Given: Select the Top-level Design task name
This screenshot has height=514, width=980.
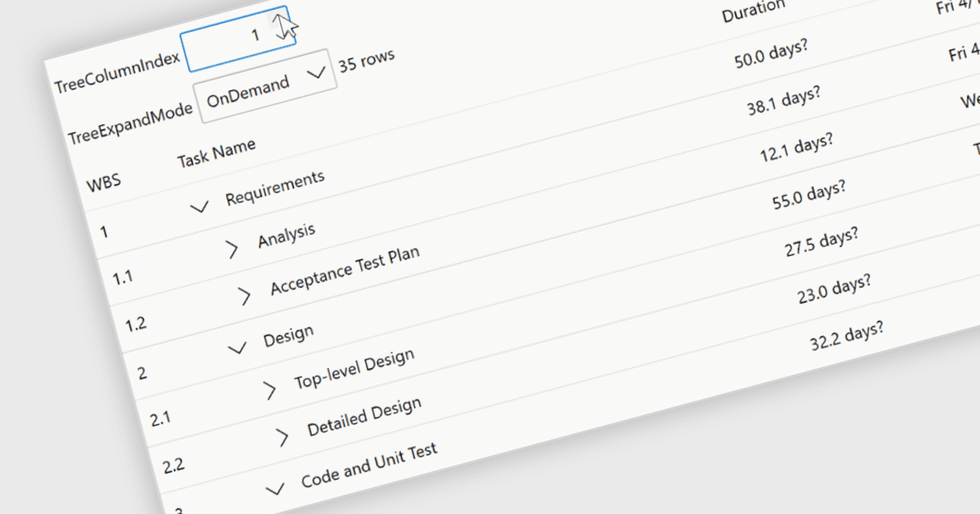Looking at the screenshot, I should coord(354,370).
